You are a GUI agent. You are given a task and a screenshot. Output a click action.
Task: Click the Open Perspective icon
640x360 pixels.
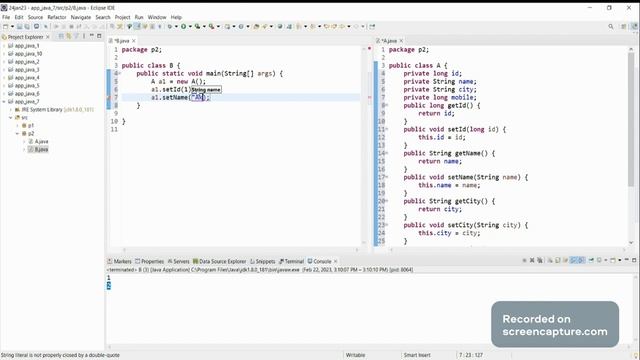click(624, 27)
